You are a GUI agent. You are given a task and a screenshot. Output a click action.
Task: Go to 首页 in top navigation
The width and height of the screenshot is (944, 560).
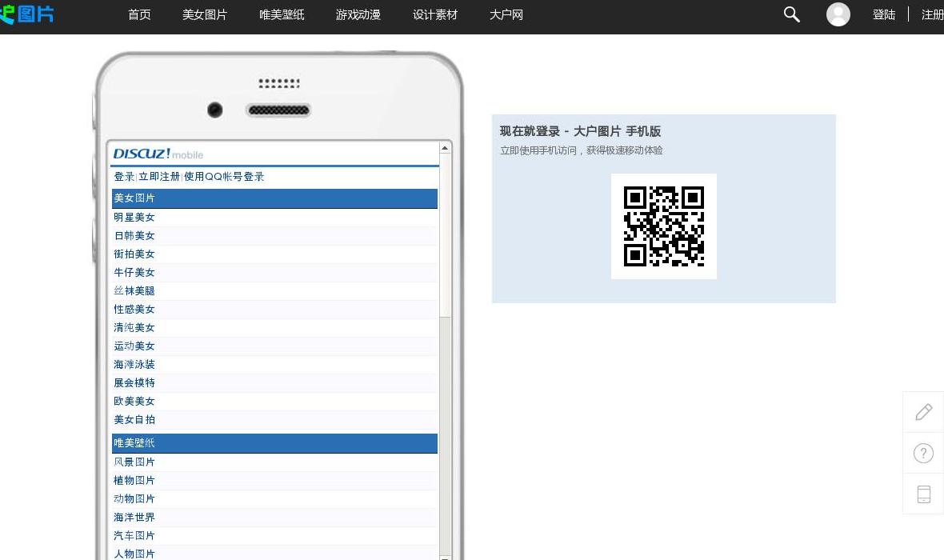(x=140, y=14)
